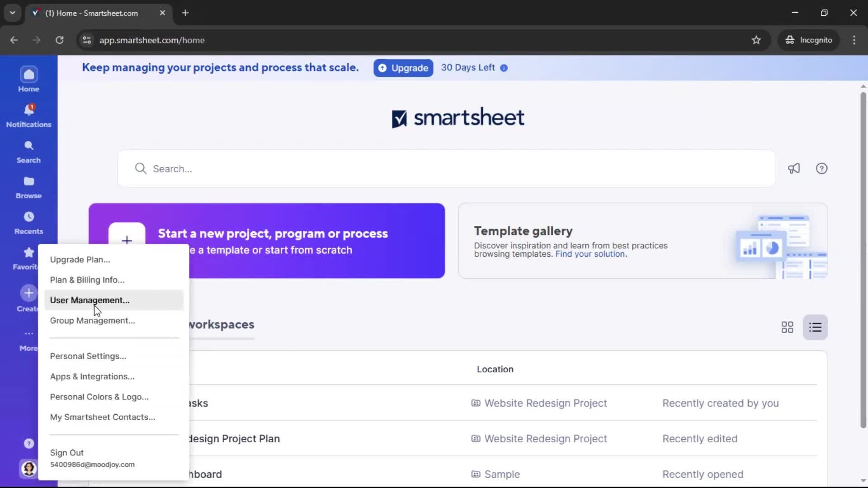The width and height of the screenshot is (868, 488).
Task: Click the Upgrade button in banner
Action: (403, 68)
